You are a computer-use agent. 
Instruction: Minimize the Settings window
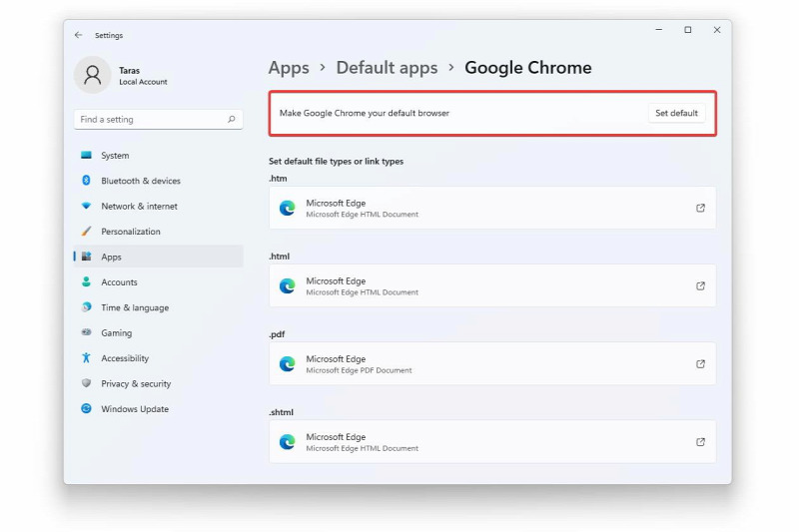pos(659,30)
